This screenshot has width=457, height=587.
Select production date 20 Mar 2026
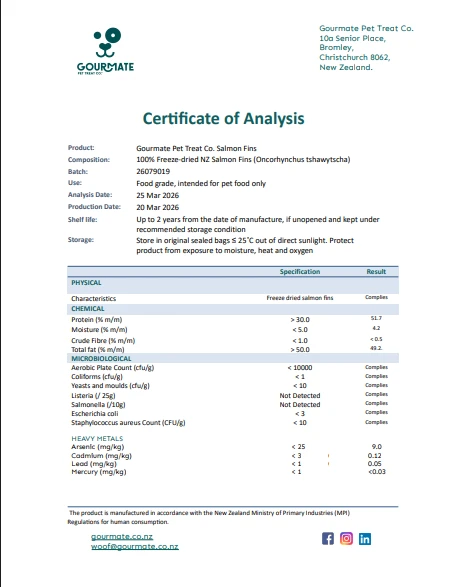158,207
